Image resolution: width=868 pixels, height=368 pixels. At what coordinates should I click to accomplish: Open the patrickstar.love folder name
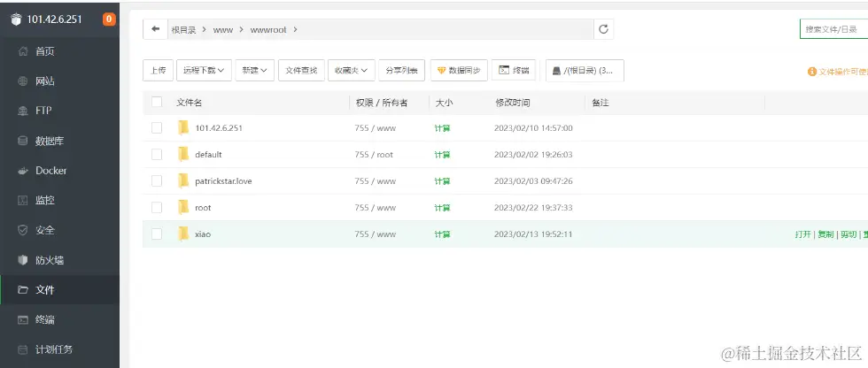(x=223, y=180)
